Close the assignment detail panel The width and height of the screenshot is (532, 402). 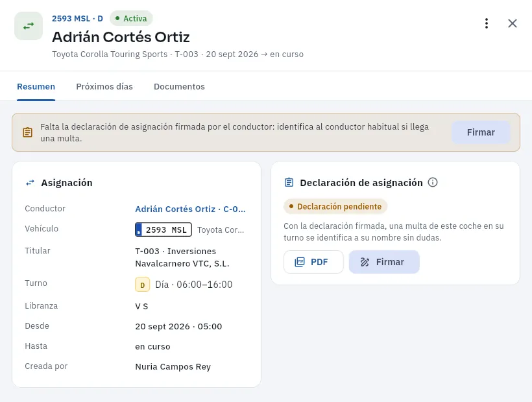(513, 23)
